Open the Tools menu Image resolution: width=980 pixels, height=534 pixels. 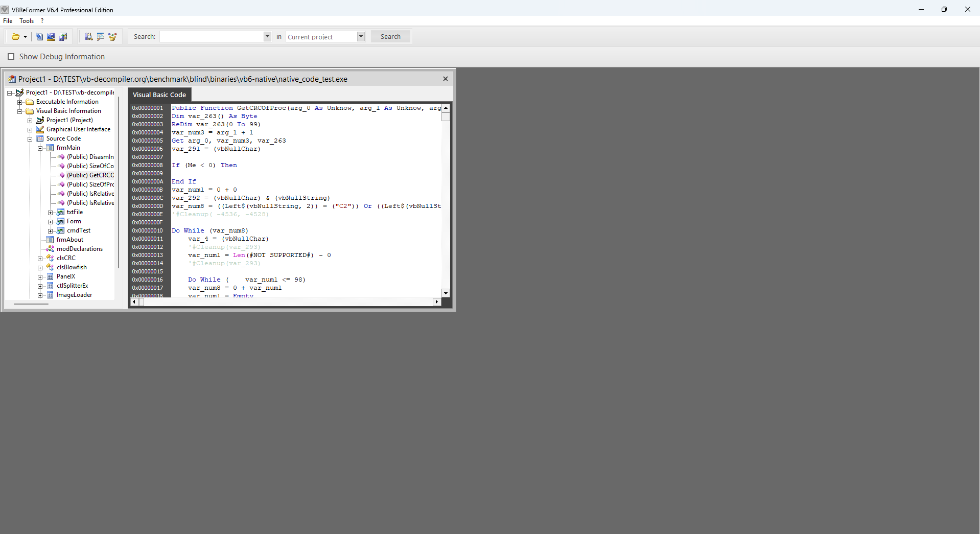pos(27,21)
